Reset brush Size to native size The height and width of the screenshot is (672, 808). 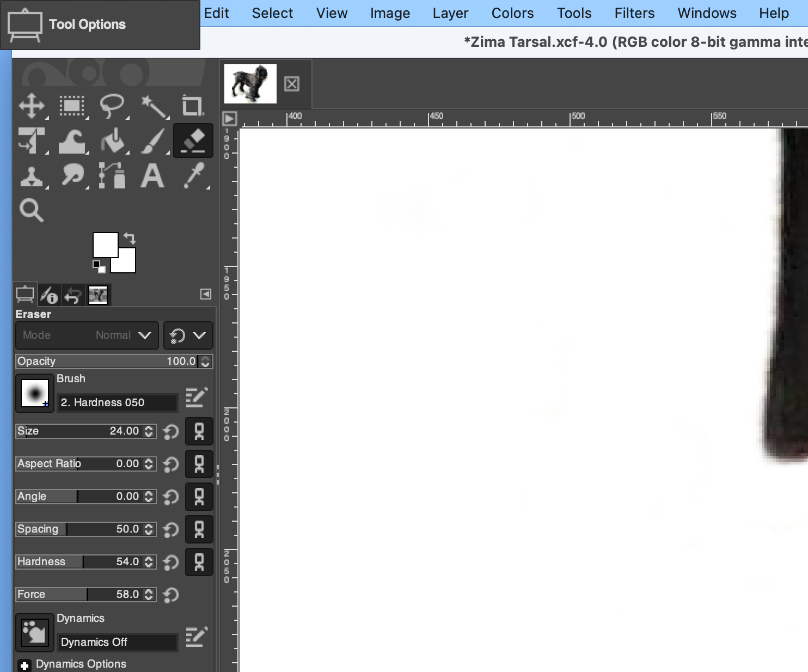pyautogui.click(x=171, y=431)
